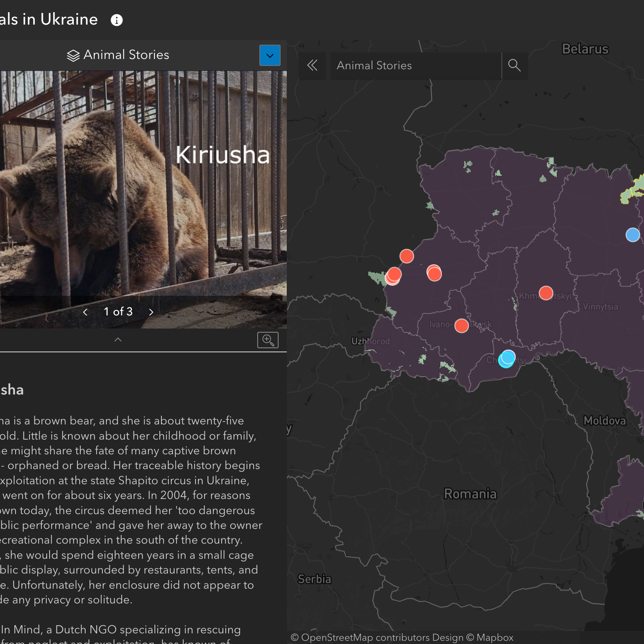
Task: Click the zoom-to-feature magnifier icon
Action: click(x=268, y=340)
